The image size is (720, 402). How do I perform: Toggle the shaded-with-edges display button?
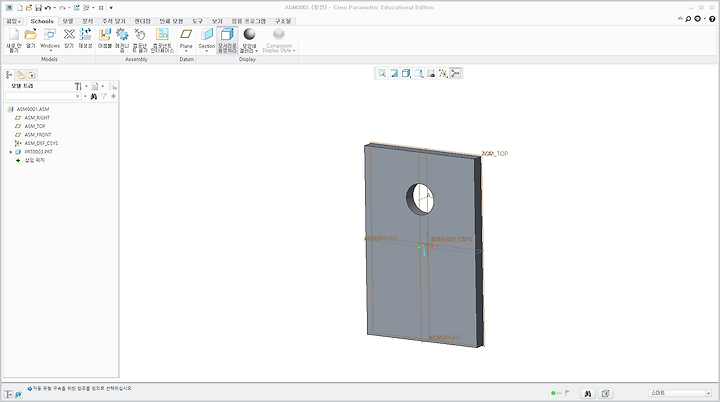click(227, 40)
